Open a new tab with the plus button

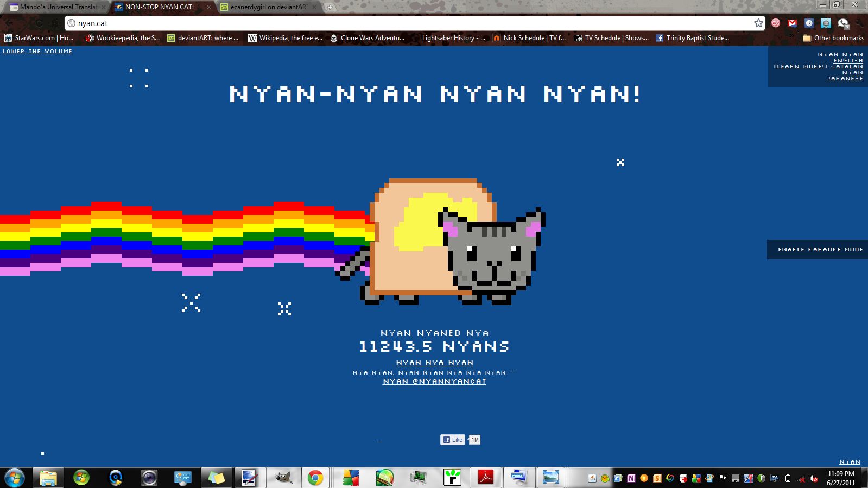[x=330, y=7]
